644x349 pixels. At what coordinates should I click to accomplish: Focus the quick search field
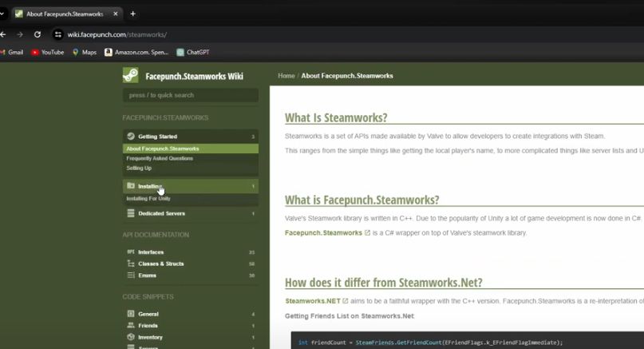point(191,95)
